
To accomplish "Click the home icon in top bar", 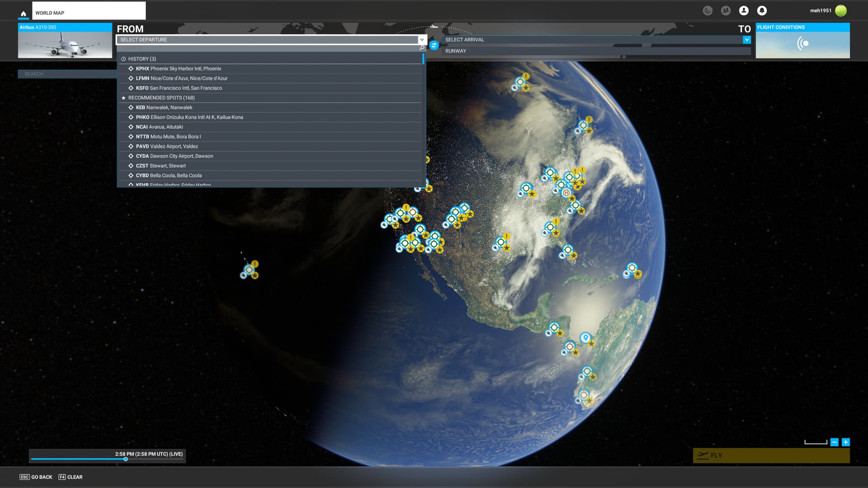I will [24, 14].
